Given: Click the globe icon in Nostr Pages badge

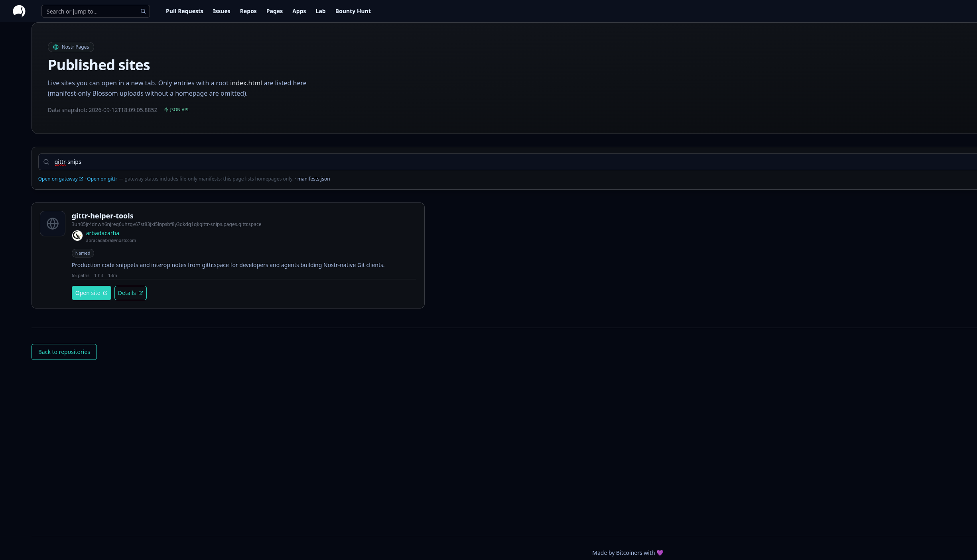Looking at the screenshot, I should tap(56, 47).
